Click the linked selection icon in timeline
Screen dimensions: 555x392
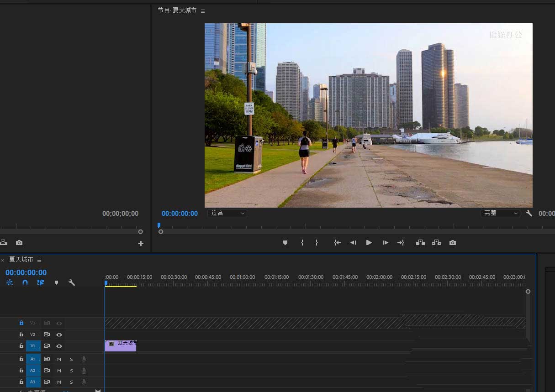click(x=41, y=282)
